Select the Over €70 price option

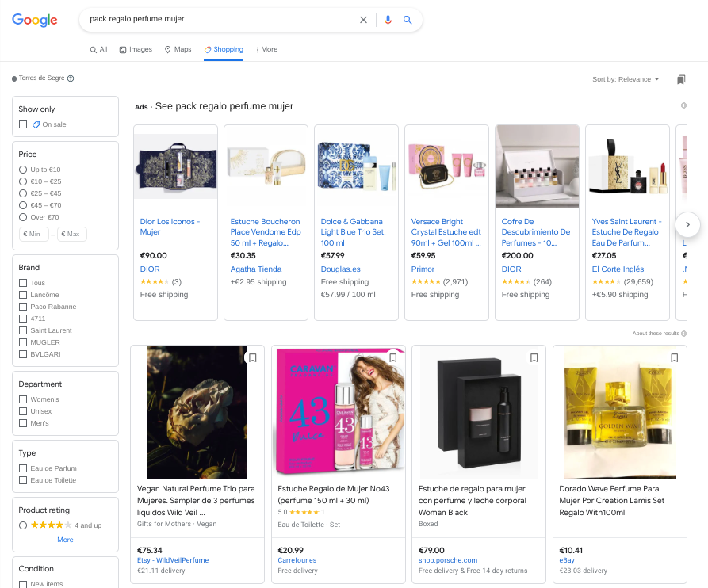(23, 217)
